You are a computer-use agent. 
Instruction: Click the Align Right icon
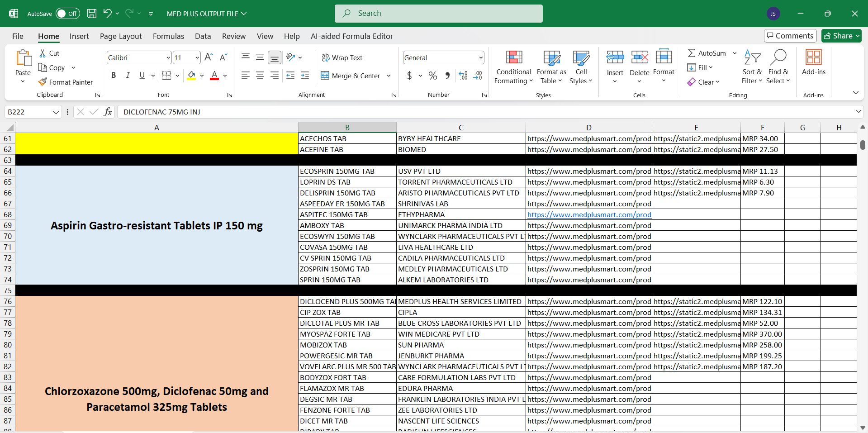tap(275, 76)
